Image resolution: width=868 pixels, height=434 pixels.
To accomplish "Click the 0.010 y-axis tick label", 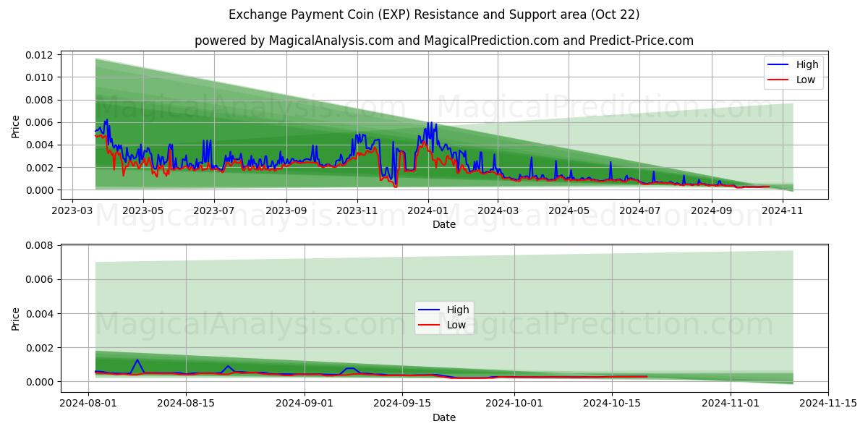I will coord(40,77).
